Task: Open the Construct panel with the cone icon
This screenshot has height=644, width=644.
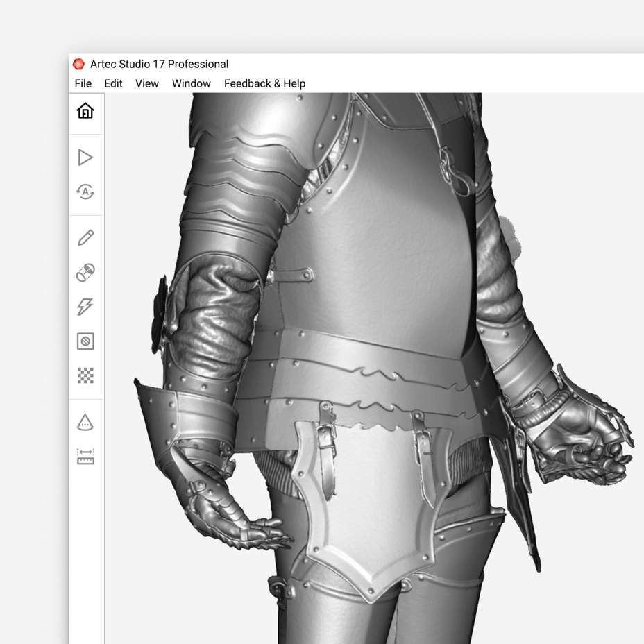Action: click(86, 423)
